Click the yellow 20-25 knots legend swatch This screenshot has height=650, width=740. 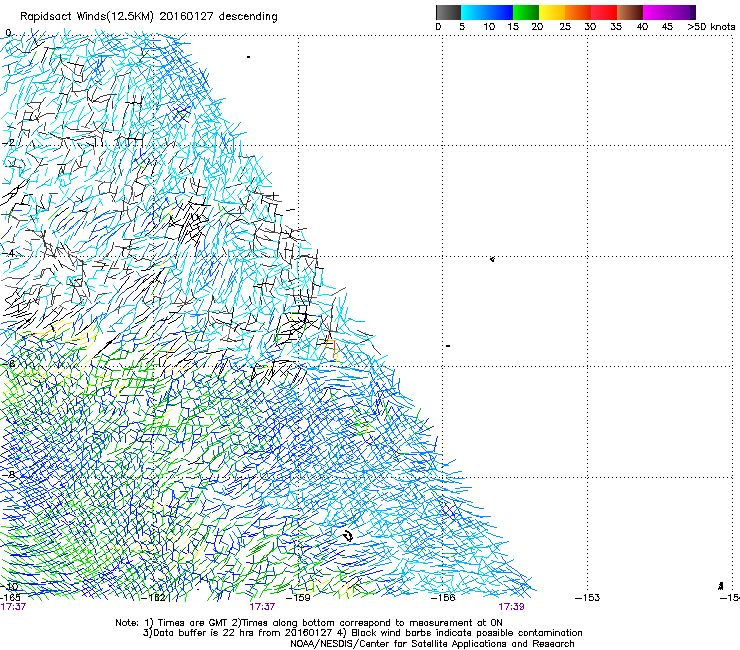pos(552,12)
